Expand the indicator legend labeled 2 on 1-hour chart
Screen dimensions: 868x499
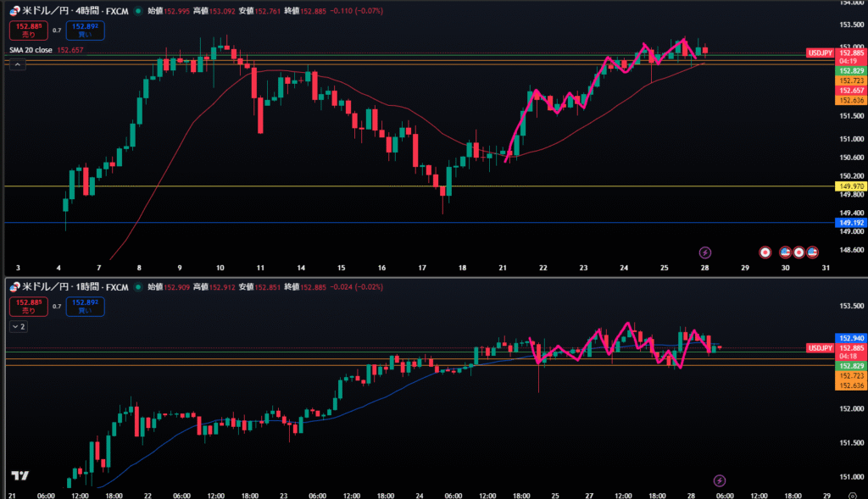coord(19,325)
